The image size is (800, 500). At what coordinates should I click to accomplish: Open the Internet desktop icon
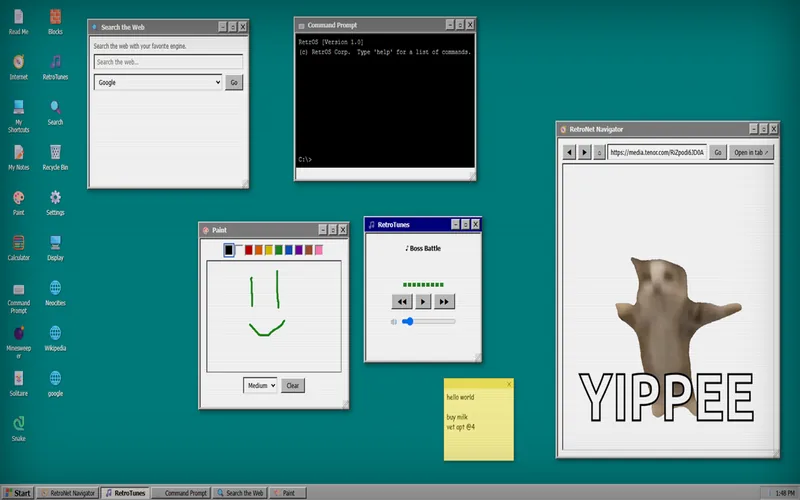pyautogui.click(x=18, y=67)
